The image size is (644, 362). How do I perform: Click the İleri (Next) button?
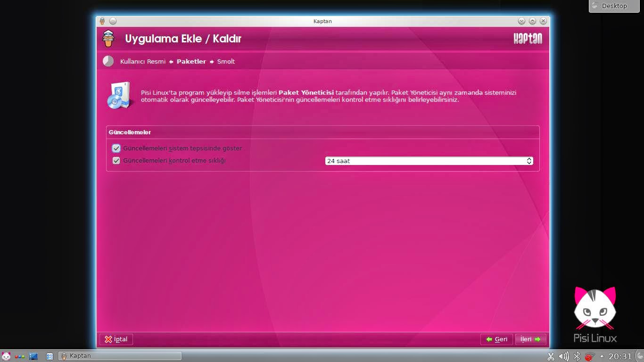coord(531,339)
